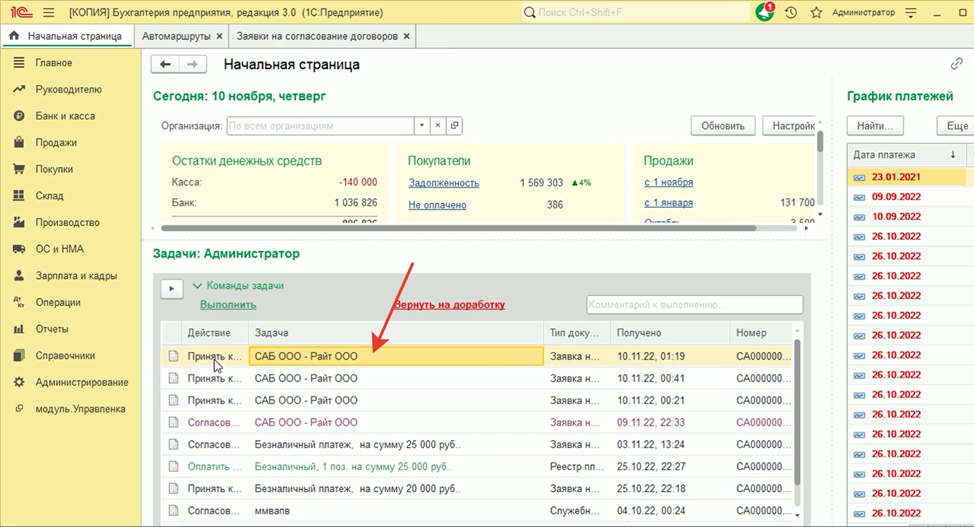Select task row received 10.11.22, 00:21

point(477,400)
